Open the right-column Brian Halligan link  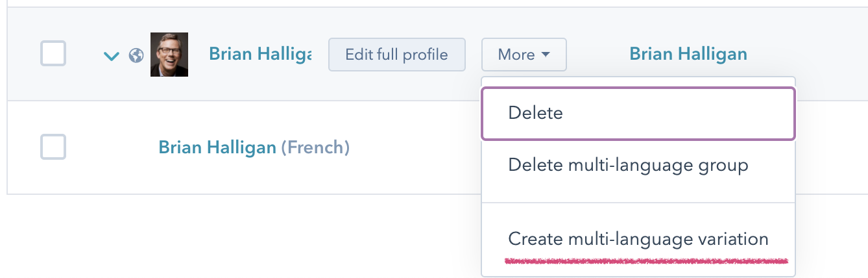point(688,54)
